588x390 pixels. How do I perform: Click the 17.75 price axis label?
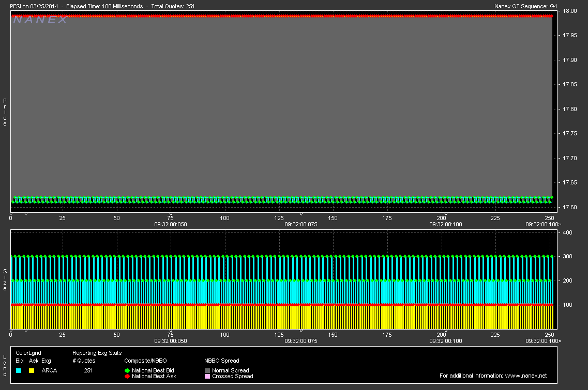pos(569,133)
